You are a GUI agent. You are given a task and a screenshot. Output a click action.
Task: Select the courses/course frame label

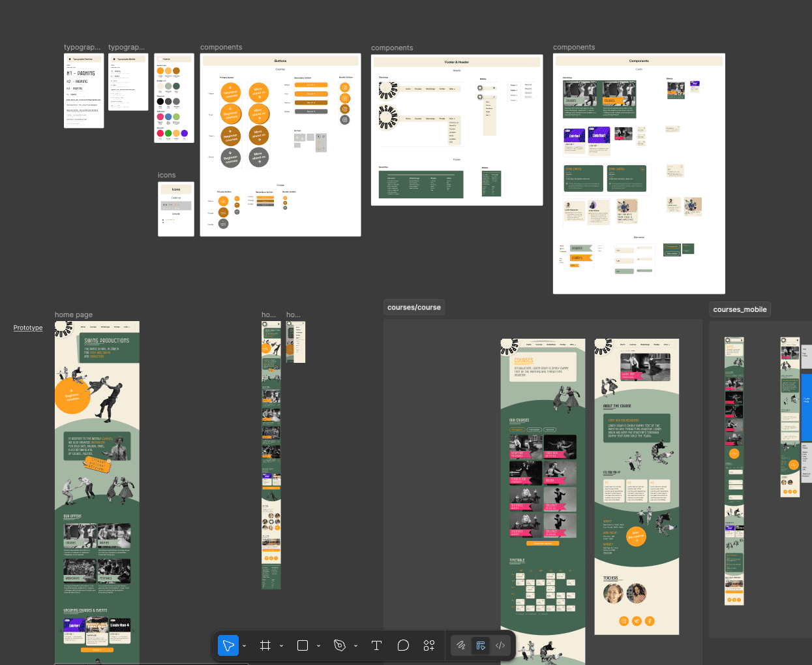(x=414, y=307)
